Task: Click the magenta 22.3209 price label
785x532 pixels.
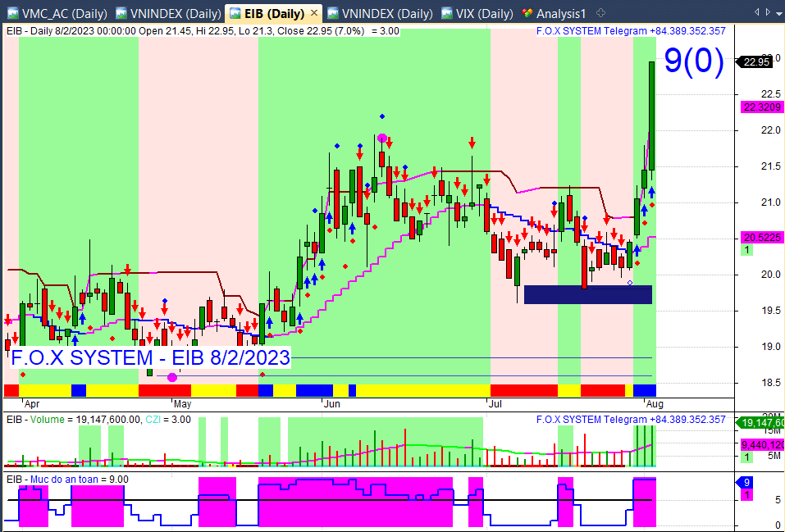Action: tap(762, 107)
